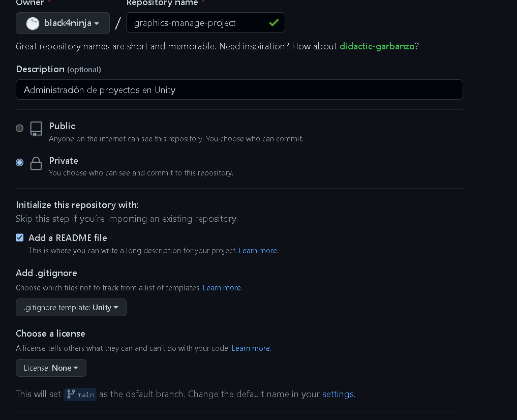Click Learn more link under license section
This screenshot has height=420, width=517.
tap(251, 348)
